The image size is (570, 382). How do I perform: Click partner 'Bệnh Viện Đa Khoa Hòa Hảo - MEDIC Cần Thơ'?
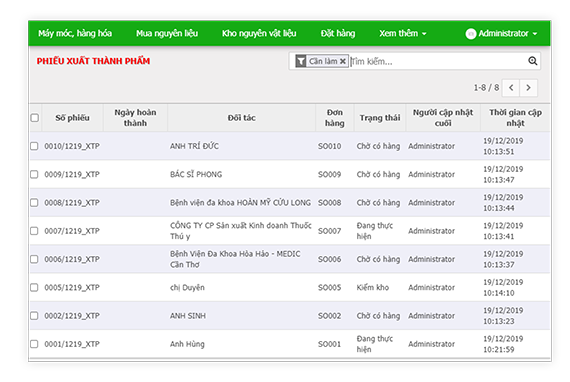click(x=235, y=259)
